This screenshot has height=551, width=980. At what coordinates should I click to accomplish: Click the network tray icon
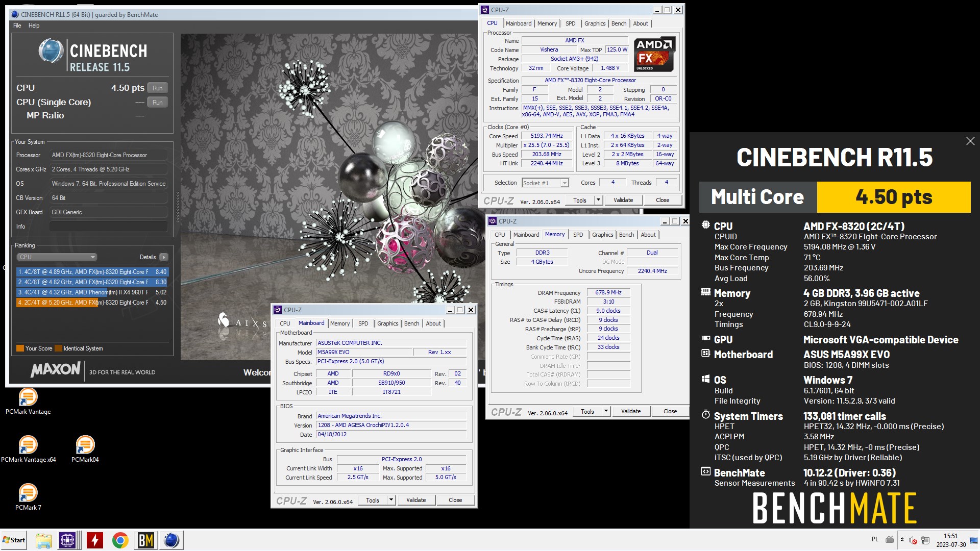[x=925, y=540]
